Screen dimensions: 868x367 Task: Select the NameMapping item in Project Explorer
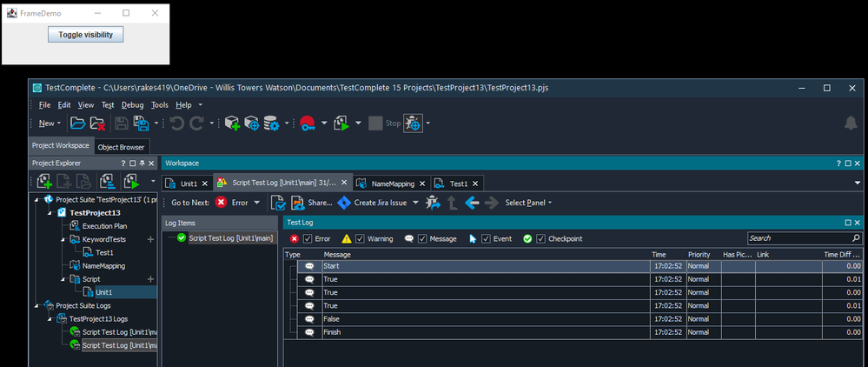pyautogui.click(x=103, y=265)
